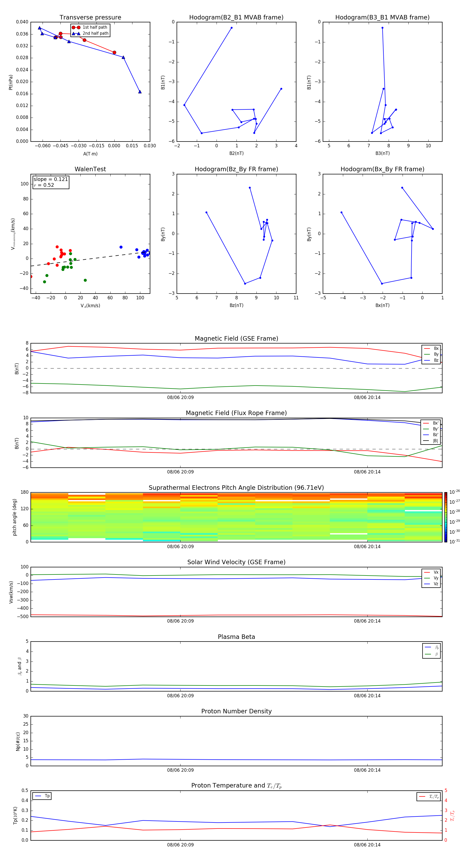Image resolution: width=473 pixels, height=868 pixels.
Task: Select 'Vy' in solar wind legend
Action: click(431, 578)
